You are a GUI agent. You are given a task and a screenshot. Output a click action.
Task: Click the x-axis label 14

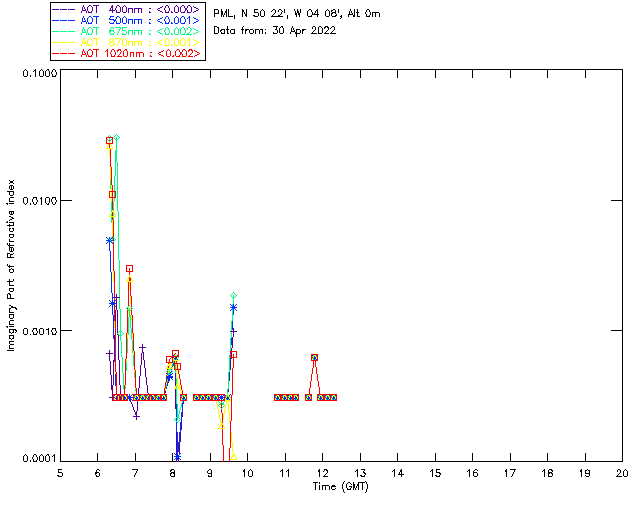tap(398, 473)
